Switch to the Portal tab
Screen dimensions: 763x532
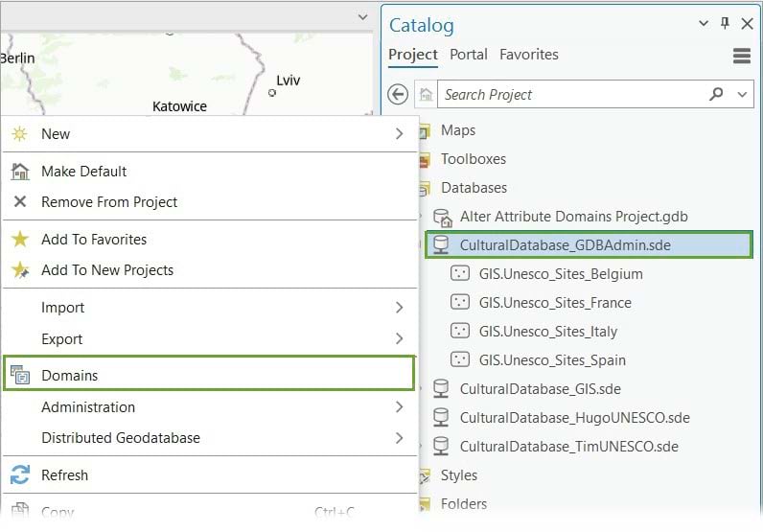click(468, 55)
